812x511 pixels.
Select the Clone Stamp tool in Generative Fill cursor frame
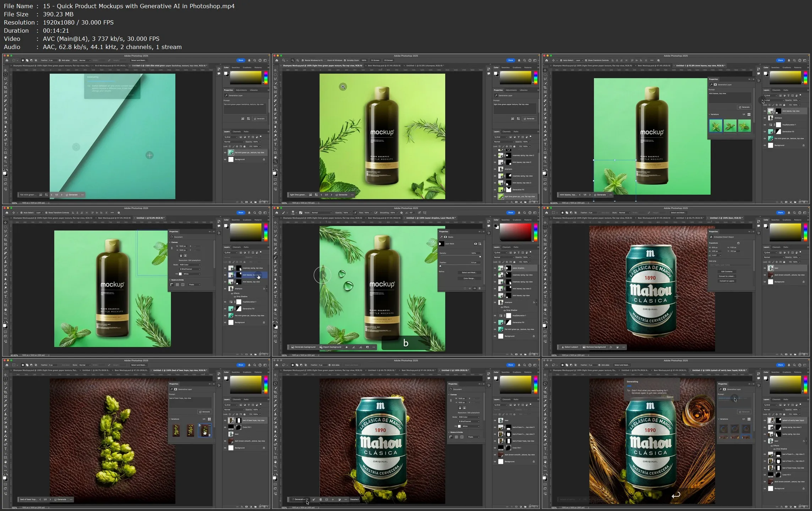pos(275,414)
